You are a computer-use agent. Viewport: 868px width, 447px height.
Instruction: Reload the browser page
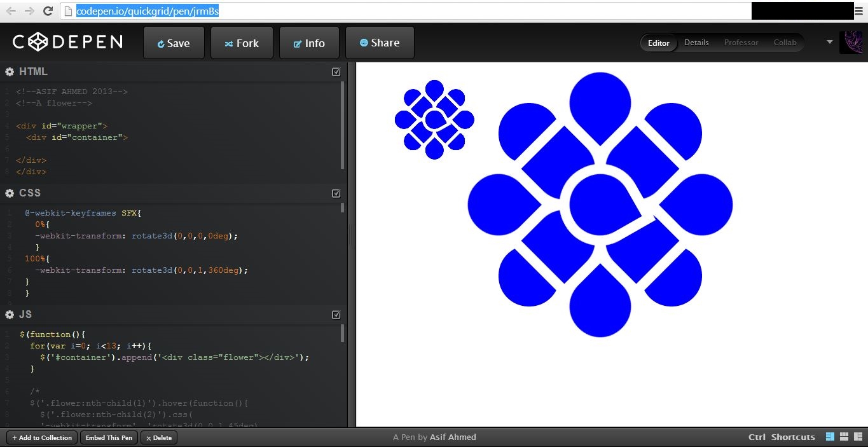[x=48, y=11]
